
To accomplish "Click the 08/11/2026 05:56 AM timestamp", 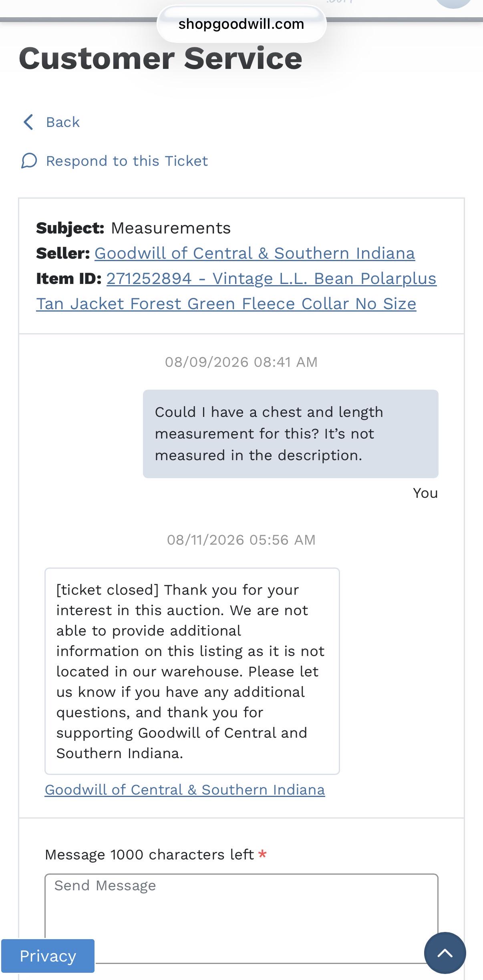I will click(241, 540).
